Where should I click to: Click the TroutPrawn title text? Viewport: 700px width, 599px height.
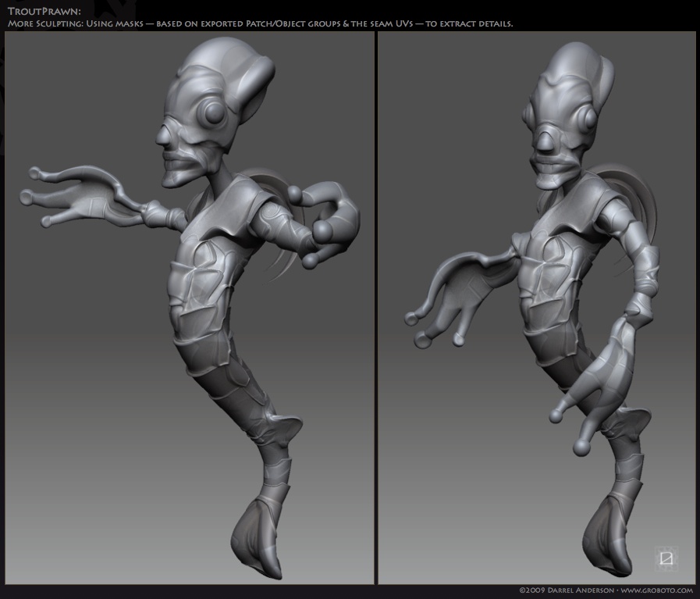coord(44,11)
